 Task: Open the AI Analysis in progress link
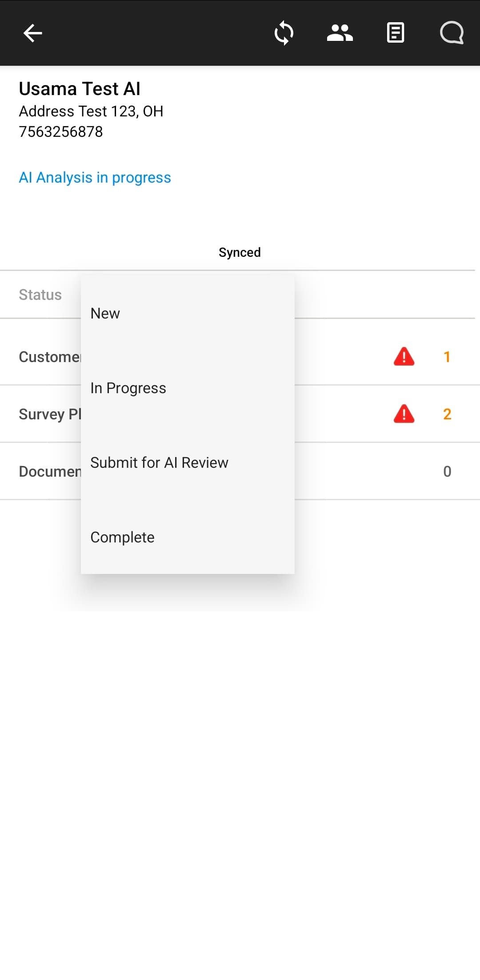[x=95, y=177]
